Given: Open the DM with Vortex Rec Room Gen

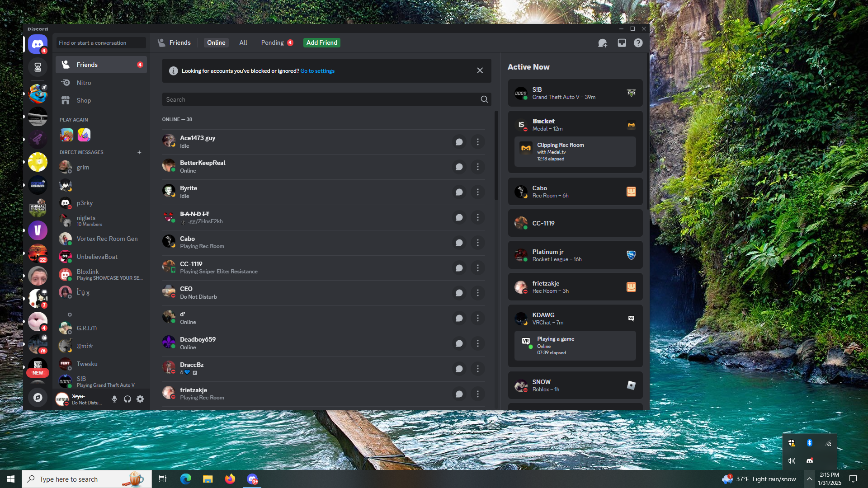Looking at the screenshot, I should [101, 239].
